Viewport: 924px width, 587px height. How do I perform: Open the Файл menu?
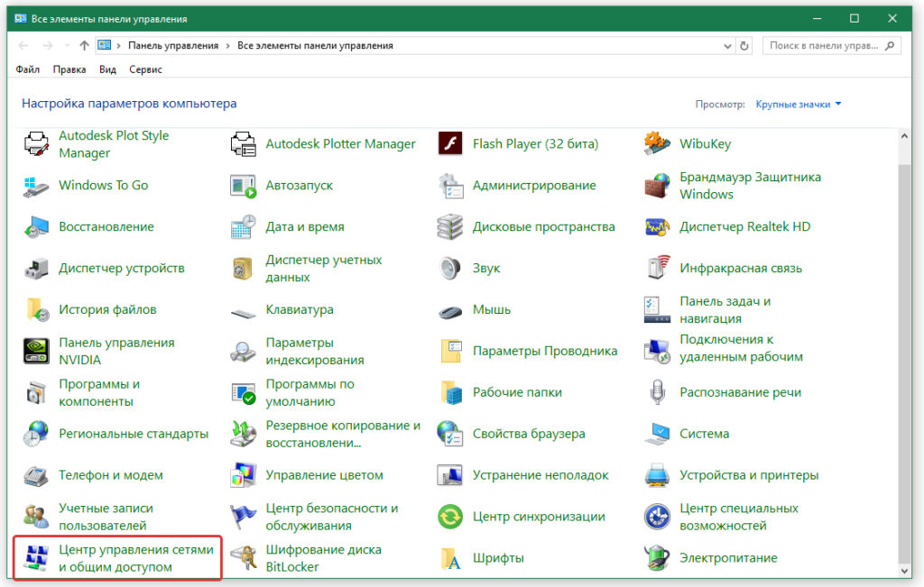[x=28, y=69]
